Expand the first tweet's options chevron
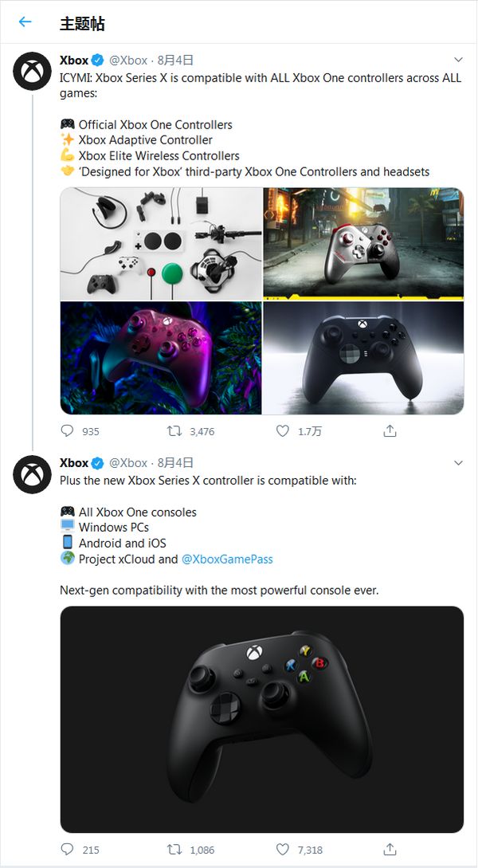The width and height of the screenshot is (478, 868). pyautogui.click(x=458, y=60)
